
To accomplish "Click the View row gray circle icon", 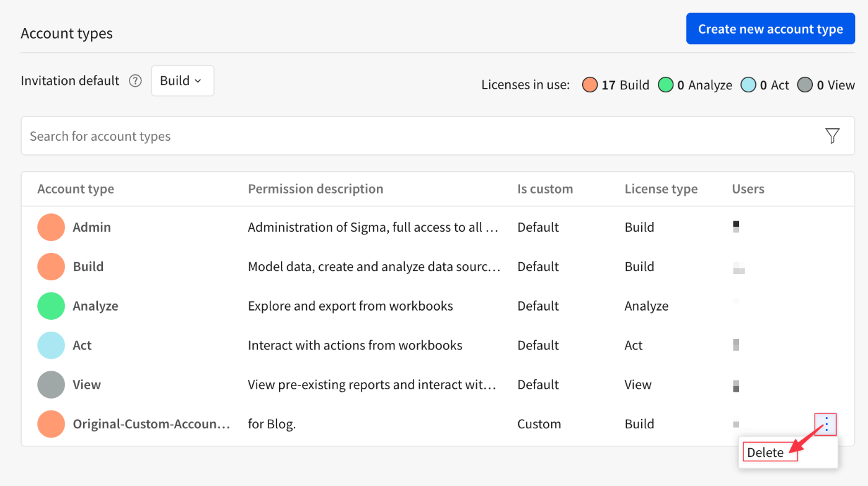I will (51, 384).
